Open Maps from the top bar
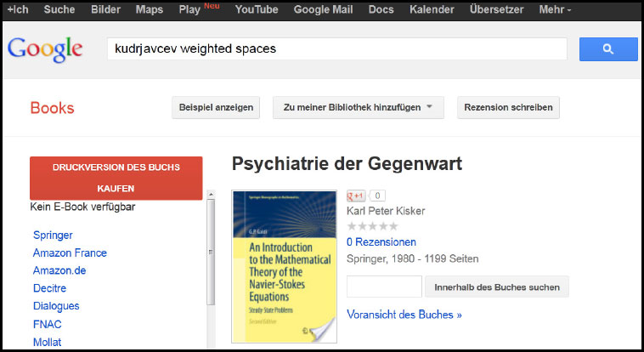 150,9
